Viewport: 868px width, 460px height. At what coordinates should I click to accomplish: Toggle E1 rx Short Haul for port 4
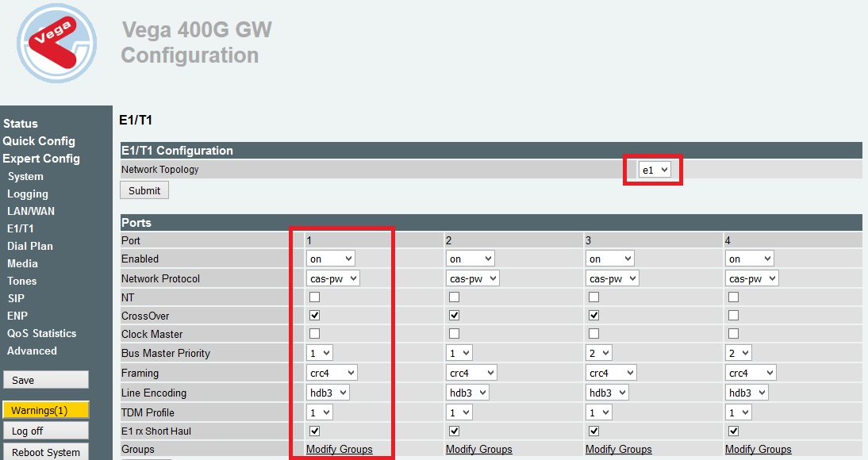click(x=734, y=431)
